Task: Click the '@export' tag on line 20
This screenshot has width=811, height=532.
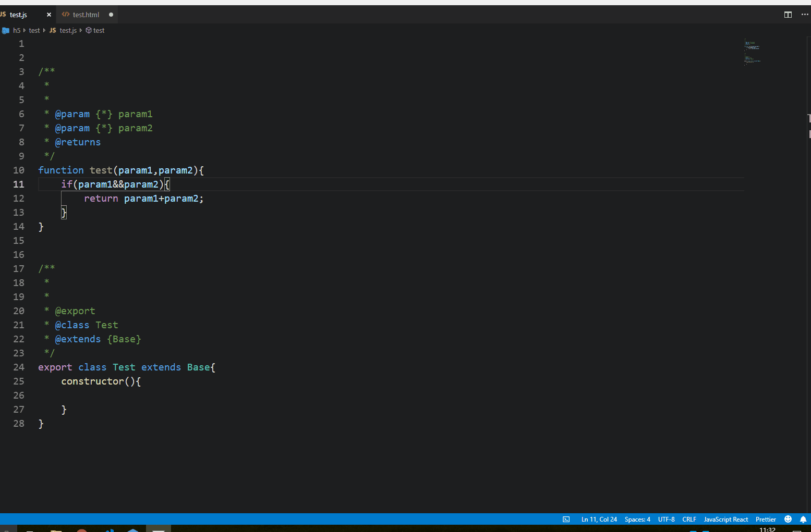Action: coord(75,311)
